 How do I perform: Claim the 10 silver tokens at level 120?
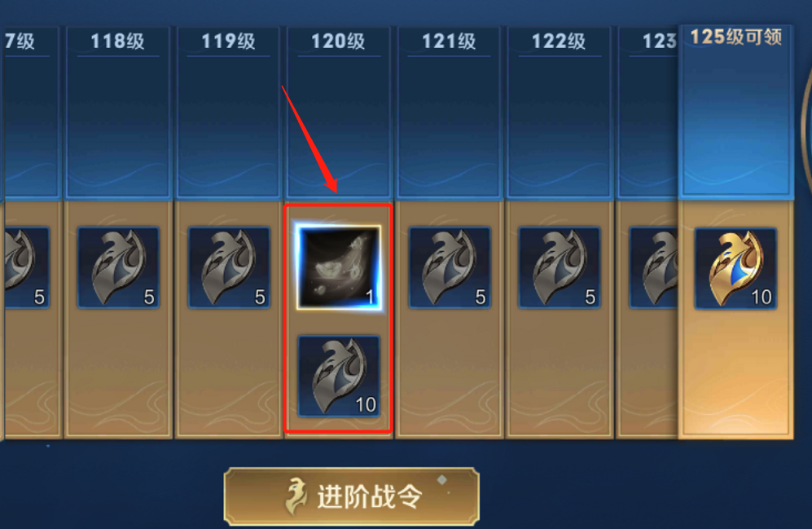click(x=339, y=376)
